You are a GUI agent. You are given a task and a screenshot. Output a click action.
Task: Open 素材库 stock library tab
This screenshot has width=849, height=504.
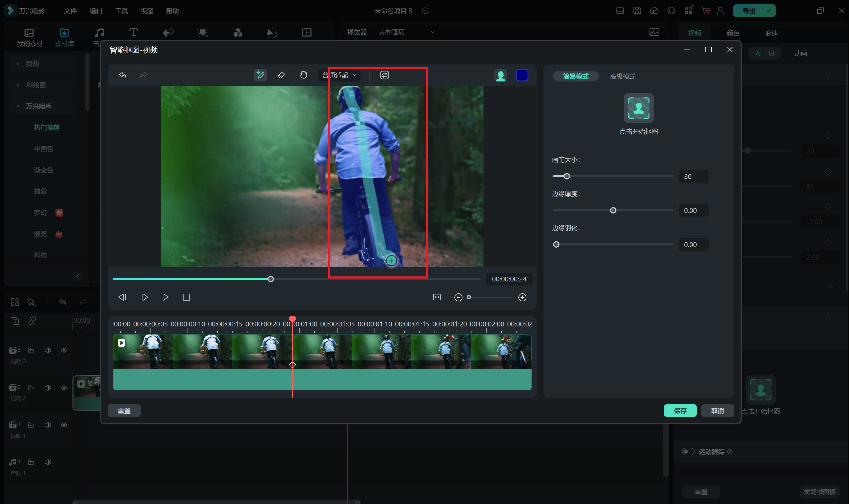coord(64,37)
